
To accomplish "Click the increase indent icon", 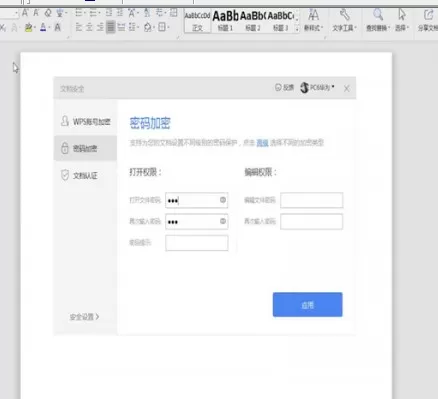I will 120,13.
